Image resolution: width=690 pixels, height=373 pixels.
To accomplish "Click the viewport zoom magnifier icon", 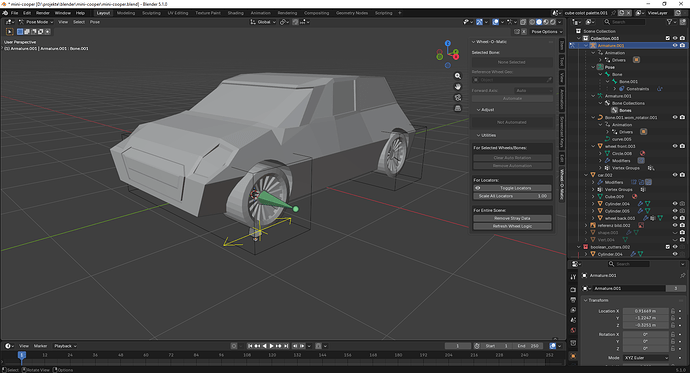I will click(458, 76).
